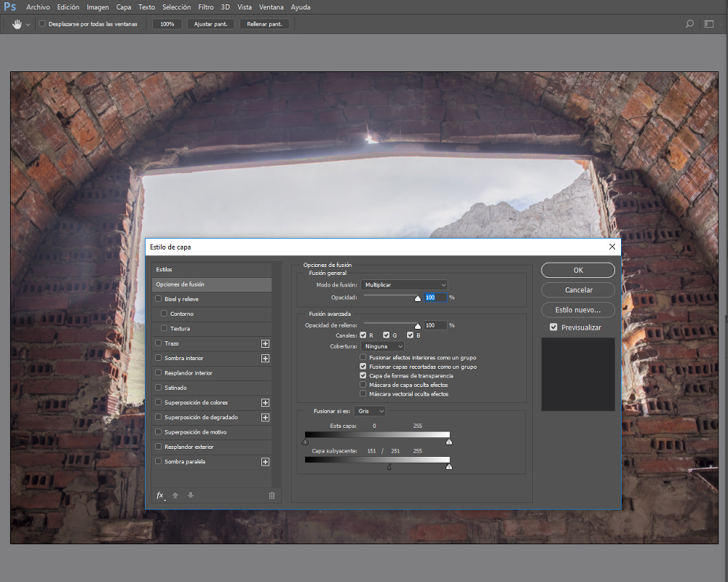Open the Capa menu
This screenshot has width=728, height=582.
(x=124, y=7)
